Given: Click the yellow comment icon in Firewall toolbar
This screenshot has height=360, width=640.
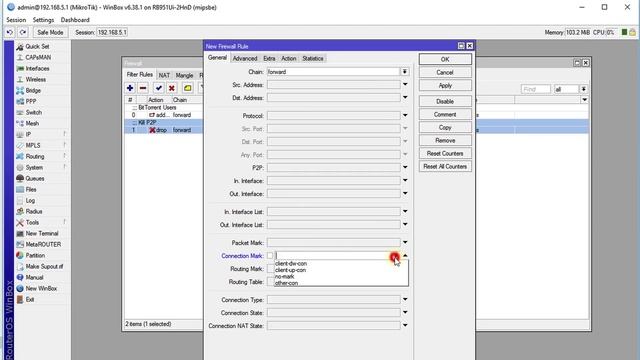Looking at the screenshot, I should [x=187, y=88].
